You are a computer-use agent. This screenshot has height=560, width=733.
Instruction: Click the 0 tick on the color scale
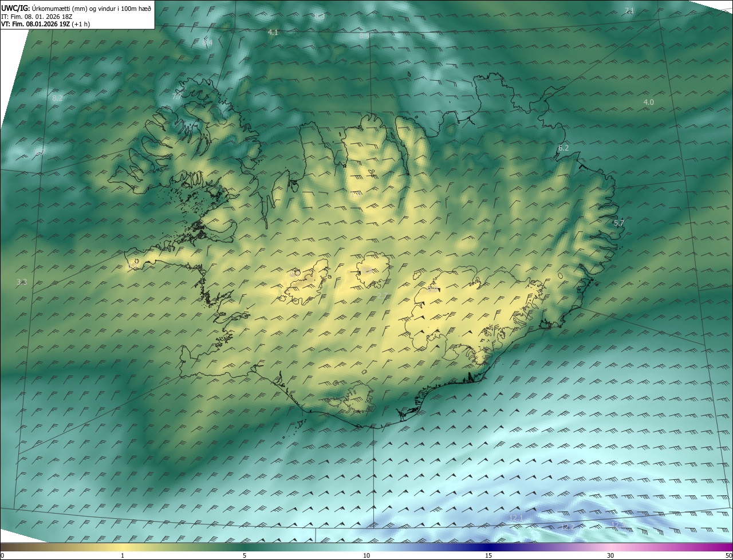(x=2, y=555)
